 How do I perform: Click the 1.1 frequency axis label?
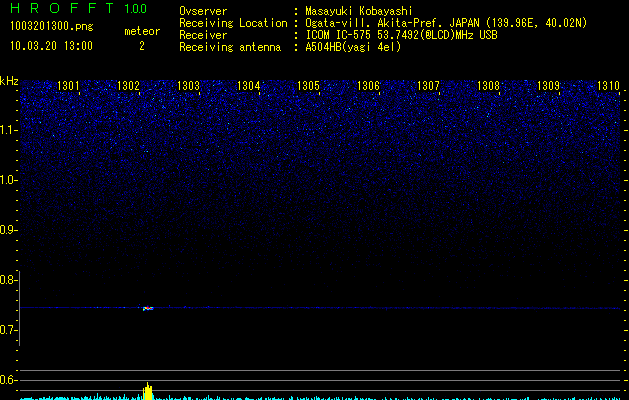(x=8, y=130)
